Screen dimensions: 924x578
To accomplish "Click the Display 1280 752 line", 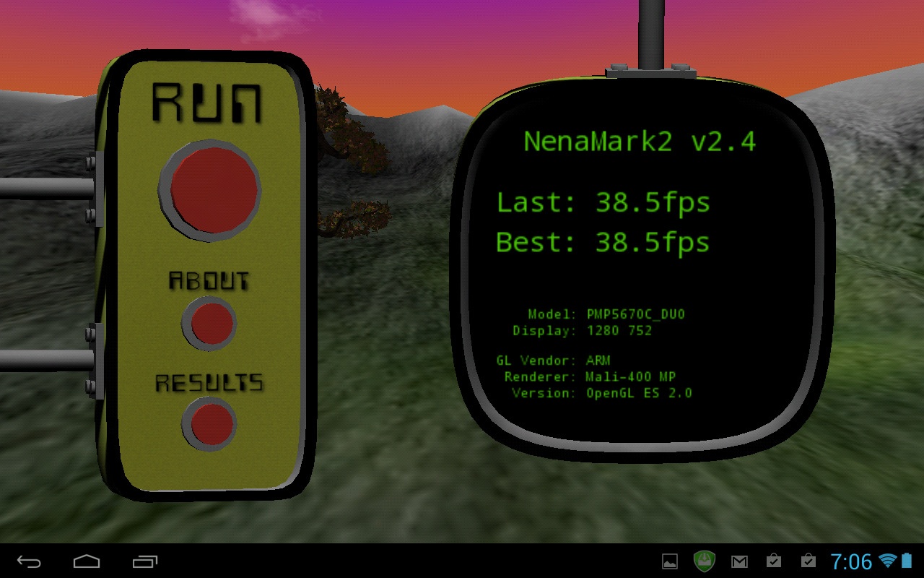I will click(582, 330).
